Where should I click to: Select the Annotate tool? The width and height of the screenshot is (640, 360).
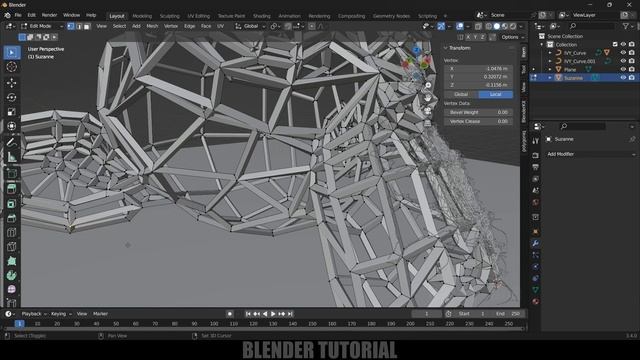coord(12,142)
